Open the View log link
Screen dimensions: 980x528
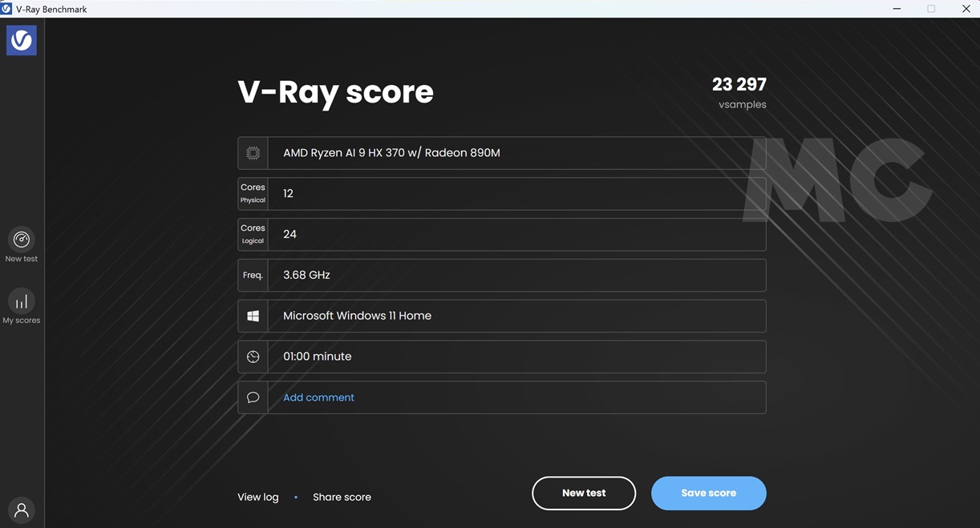click(258, 497)
